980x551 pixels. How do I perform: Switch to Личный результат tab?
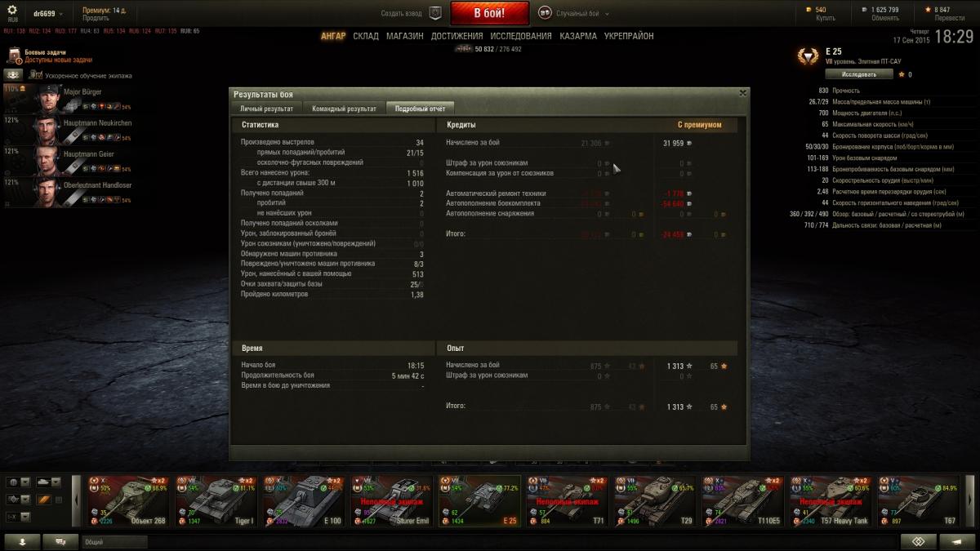(266, 108)
